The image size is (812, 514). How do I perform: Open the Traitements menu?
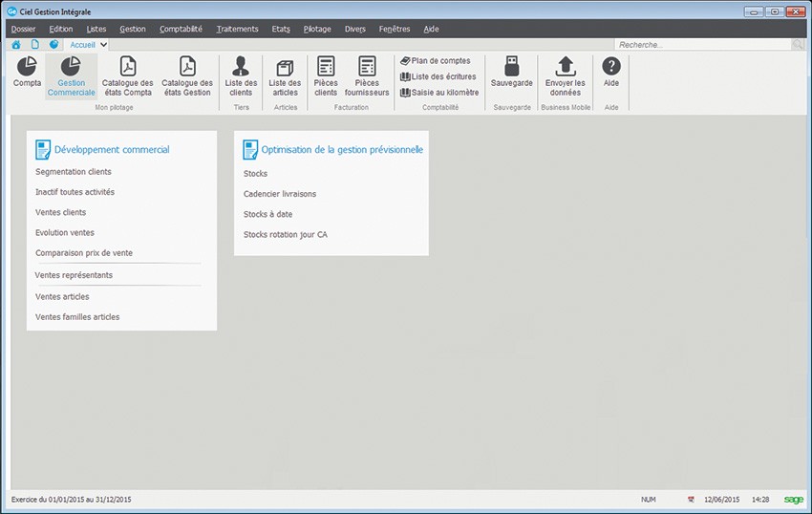[237, 29]
